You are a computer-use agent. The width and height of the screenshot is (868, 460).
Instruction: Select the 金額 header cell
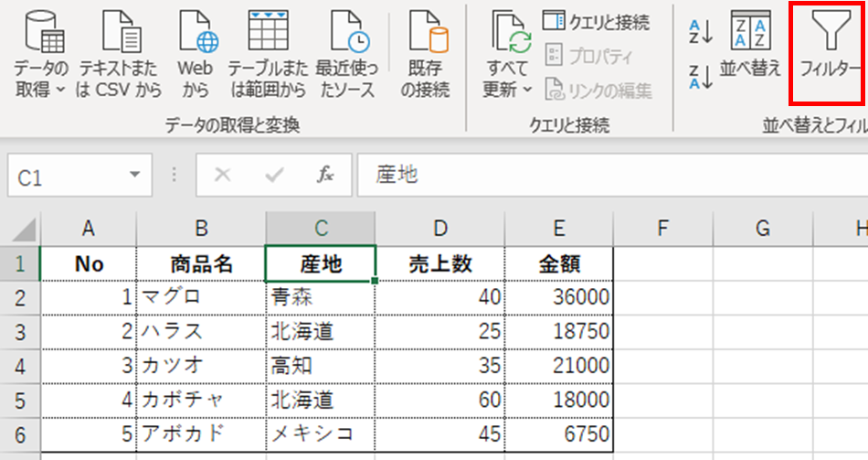click(x=558, y=263)
